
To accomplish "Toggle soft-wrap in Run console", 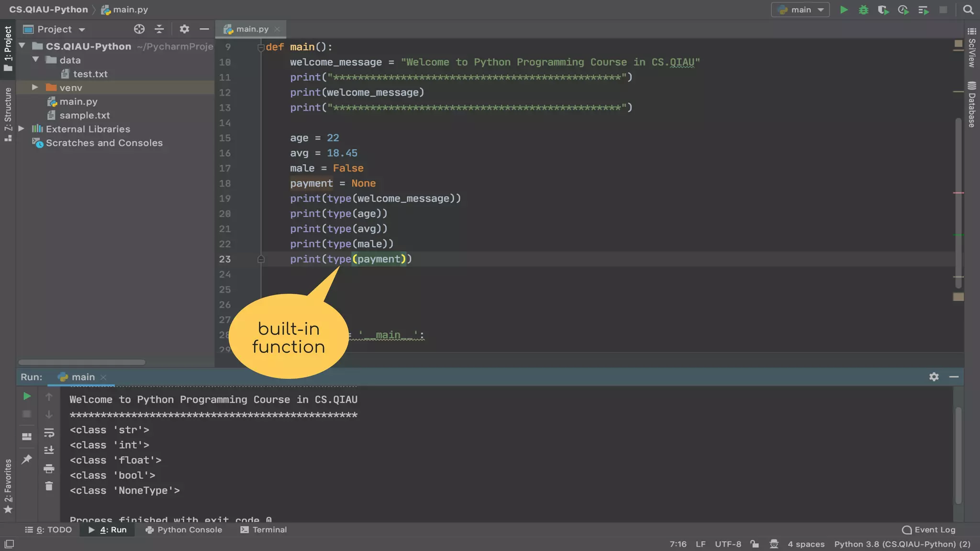I will (49, 433).
